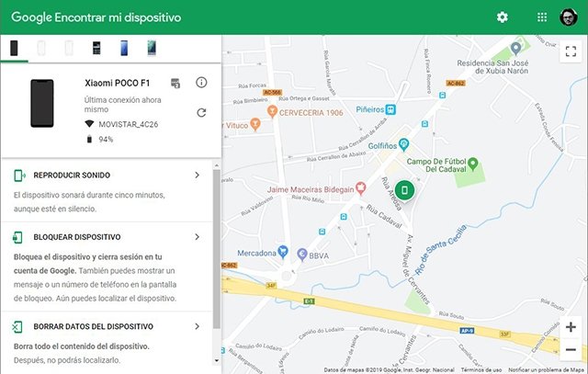Open the account profile avatar
This screenshot has height=374, width=588.
tap(569, 17)
